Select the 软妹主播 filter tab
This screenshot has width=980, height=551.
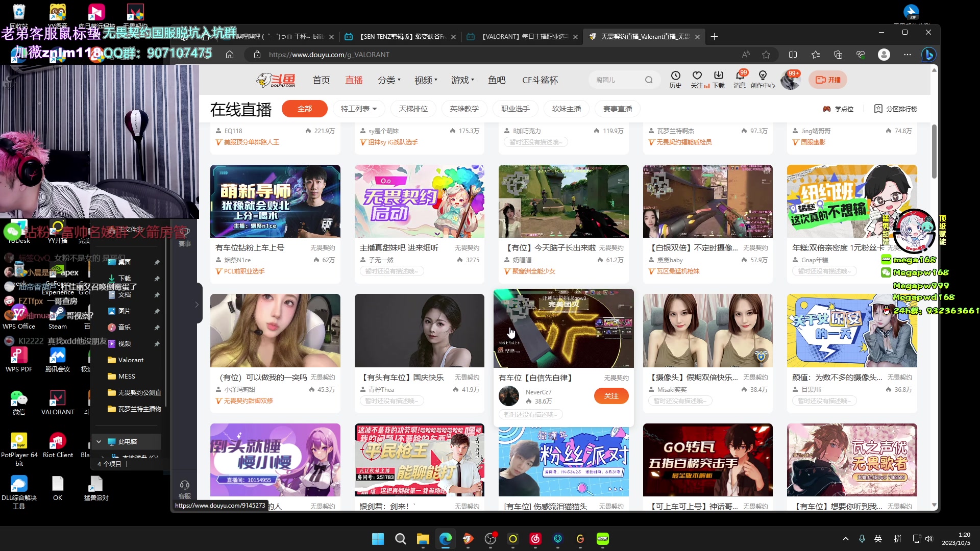(567, 109)
